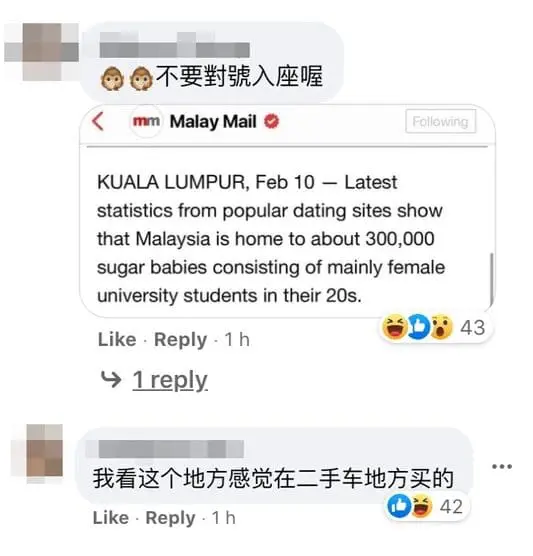Viewport: 533px width, 556px height.
Task: Open the first commenter's blurred profile picture
Action: [x=41, y=51]
